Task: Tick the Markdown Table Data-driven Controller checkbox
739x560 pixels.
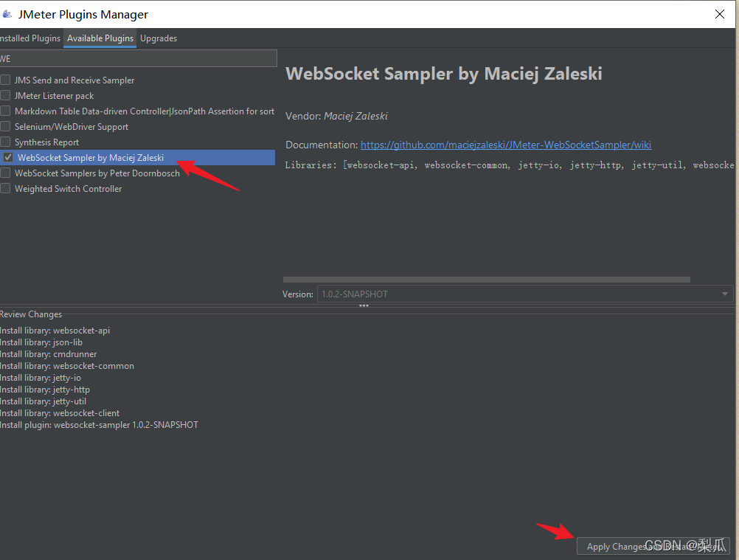Action: click(x=6, y=111)
